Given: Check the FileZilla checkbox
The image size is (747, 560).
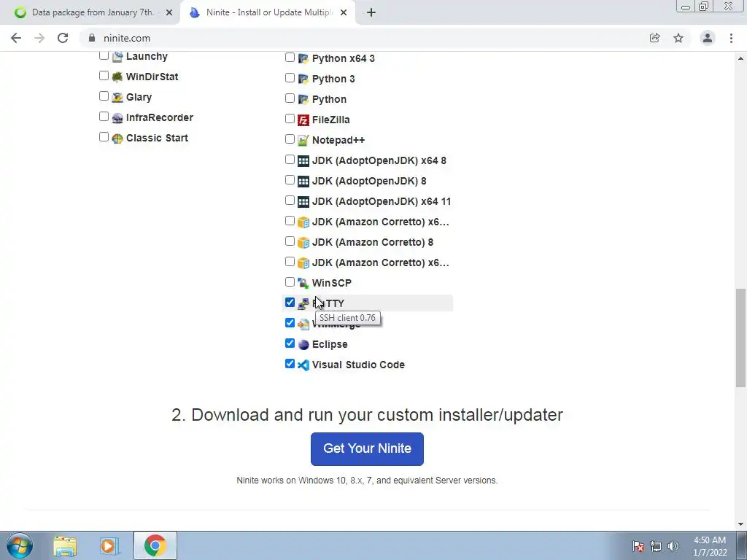Looking at the screenshot, I should [290, 119].
